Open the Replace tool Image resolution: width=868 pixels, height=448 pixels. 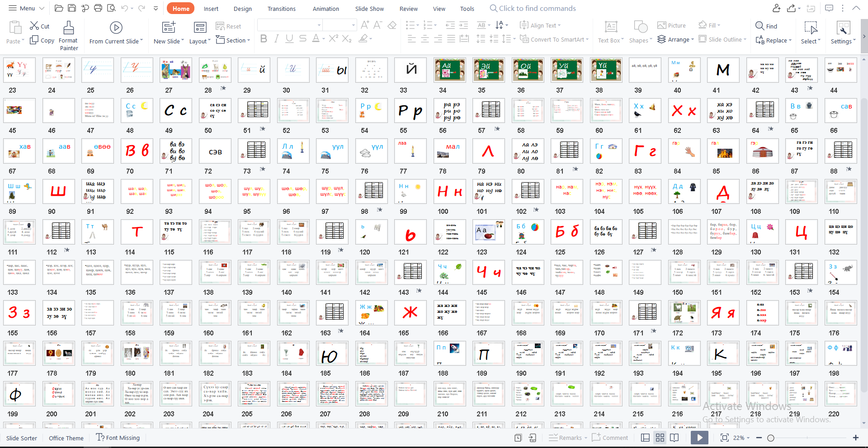click(774, 40)
